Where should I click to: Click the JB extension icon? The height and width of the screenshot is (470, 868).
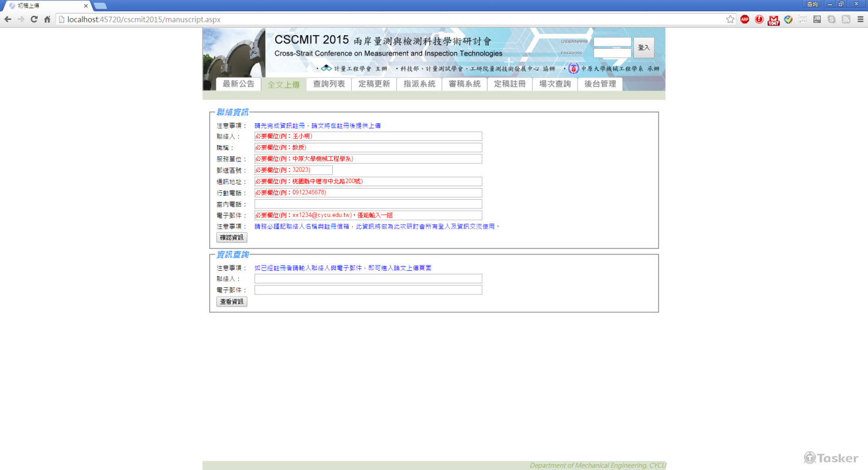pos(816,19)
